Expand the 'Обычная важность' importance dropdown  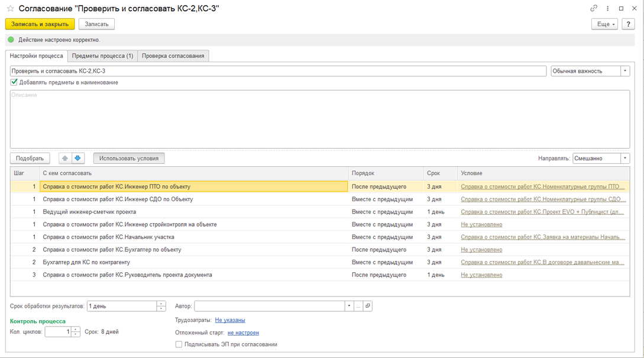(x=625, y=71)
